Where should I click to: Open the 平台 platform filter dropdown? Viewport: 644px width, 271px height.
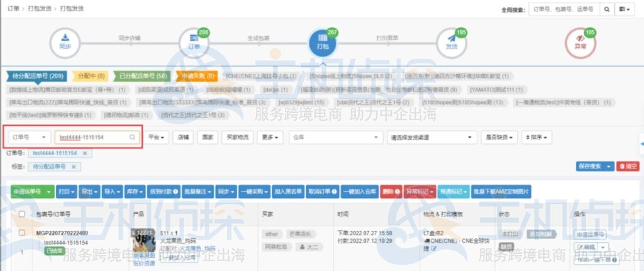pyautogui.click(x=157, y=138)
